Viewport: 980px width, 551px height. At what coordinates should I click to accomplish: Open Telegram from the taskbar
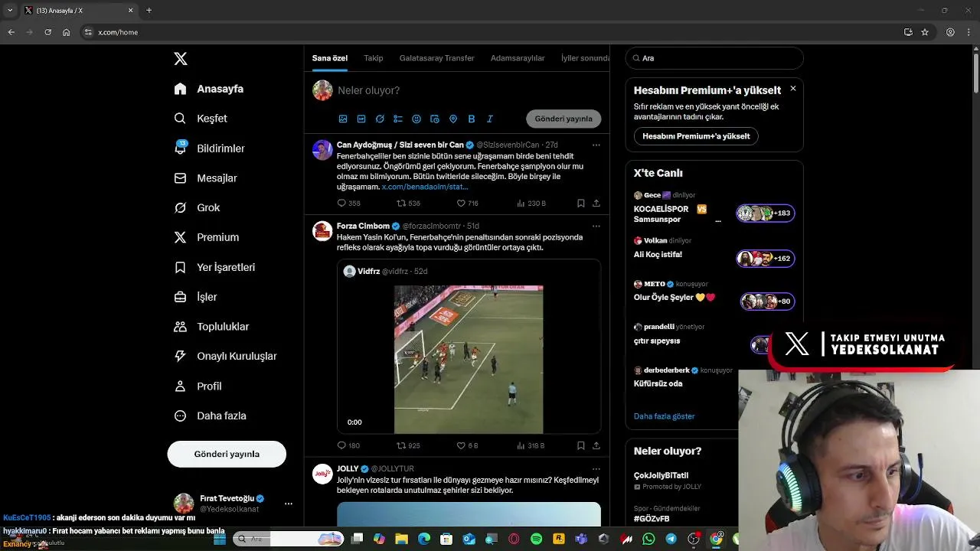(671, 540)
